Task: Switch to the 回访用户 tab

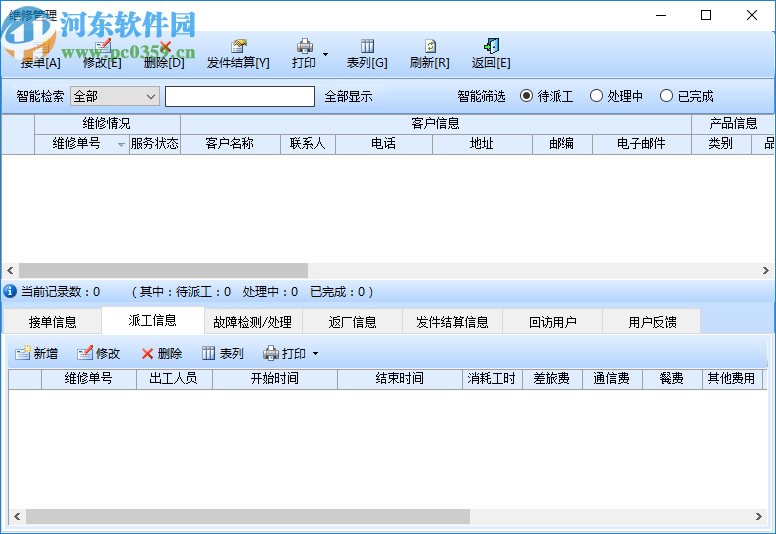Action: [553, 322]
